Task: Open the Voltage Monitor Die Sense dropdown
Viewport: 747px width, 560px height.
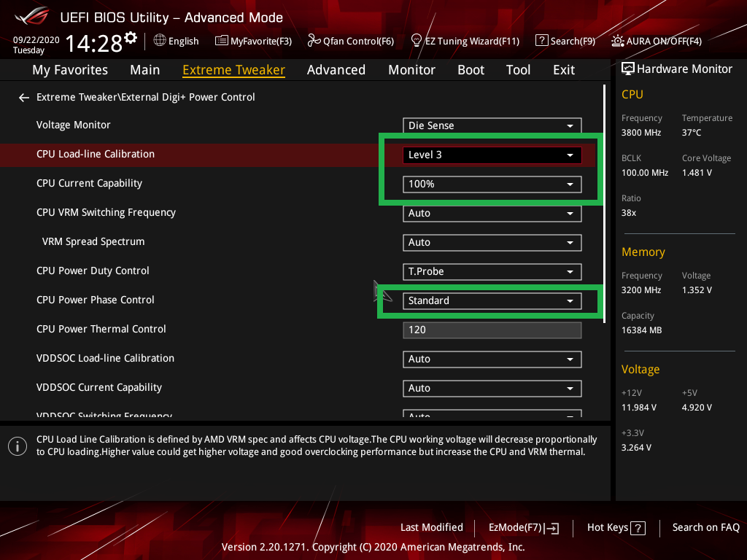Action: click(x=492, y=125)
